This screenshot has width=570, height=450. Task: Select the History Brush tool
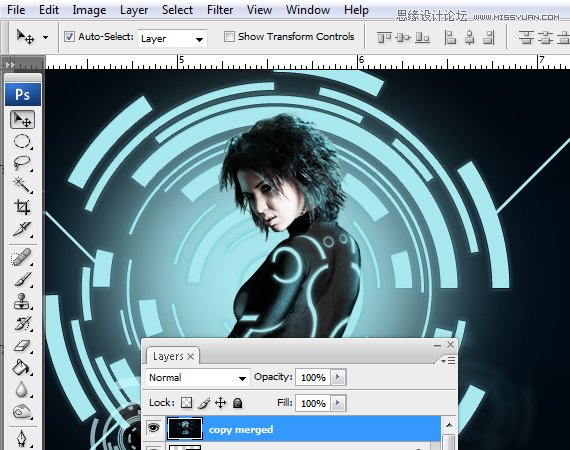click(22, 323)
